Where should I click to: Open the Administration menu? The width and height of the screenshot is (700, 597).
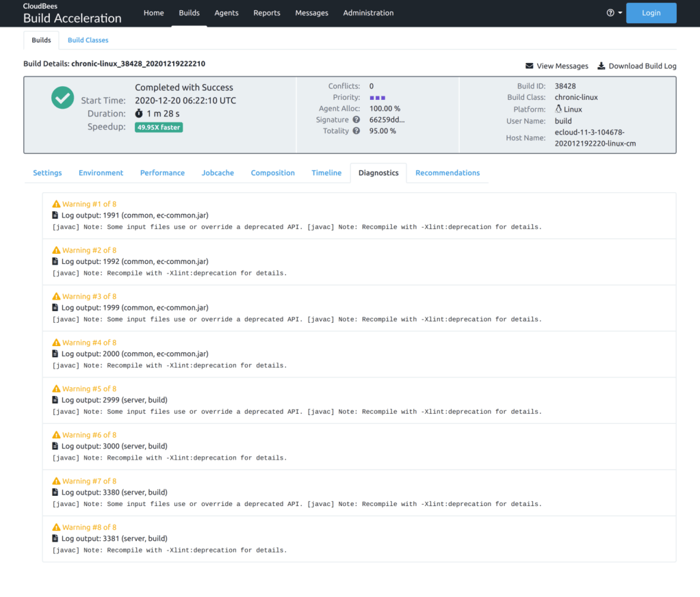[368, 13]
